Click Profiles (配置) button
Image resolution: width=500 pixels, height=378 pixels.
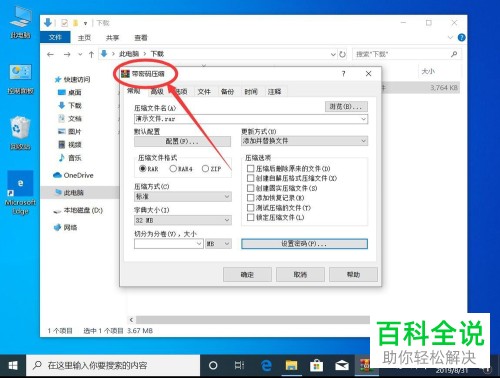tap(182, 141)
